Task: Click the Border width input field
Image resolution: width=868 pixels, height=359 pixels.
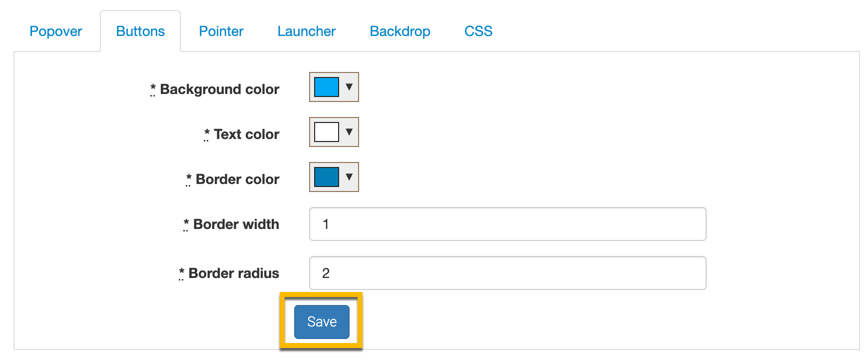Action: click(x=507, y=224)
